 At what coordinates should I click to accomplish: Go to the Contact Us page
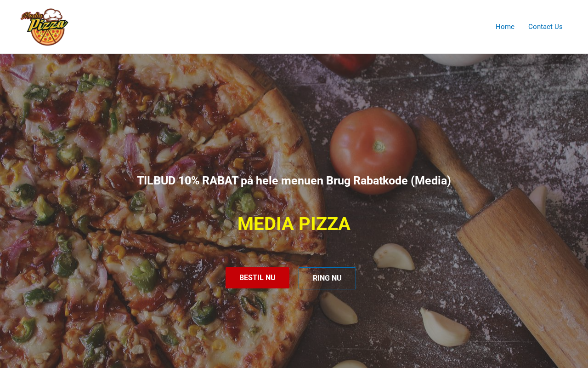click(545, 27)
